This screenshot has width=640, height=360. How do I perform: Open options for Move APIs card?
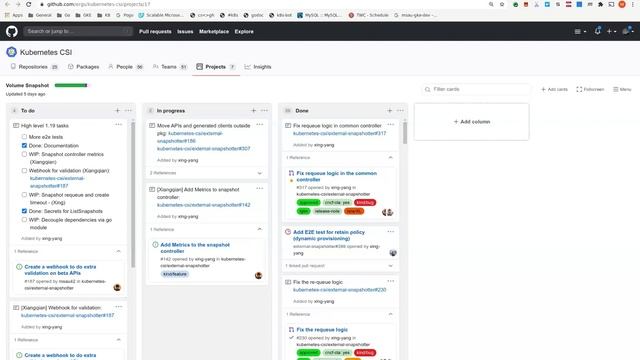click(x=260, y=124)
